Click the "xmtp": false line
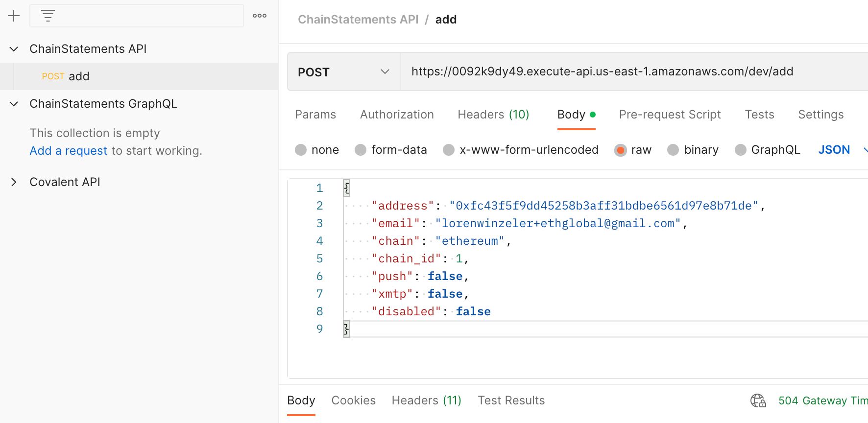Screen dimensions: 868x423 (420, 294)
